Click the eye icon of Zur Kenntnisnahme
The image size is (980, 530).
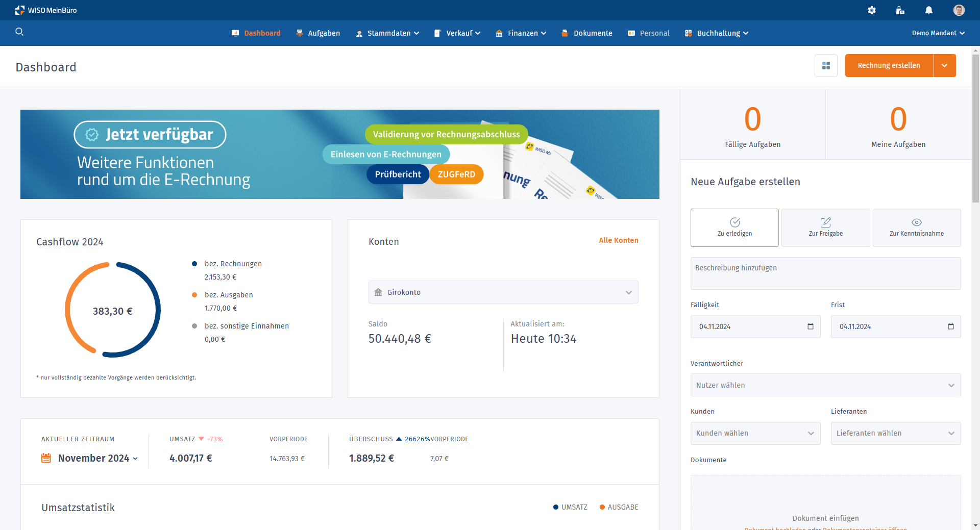click(x=917, y=222)
